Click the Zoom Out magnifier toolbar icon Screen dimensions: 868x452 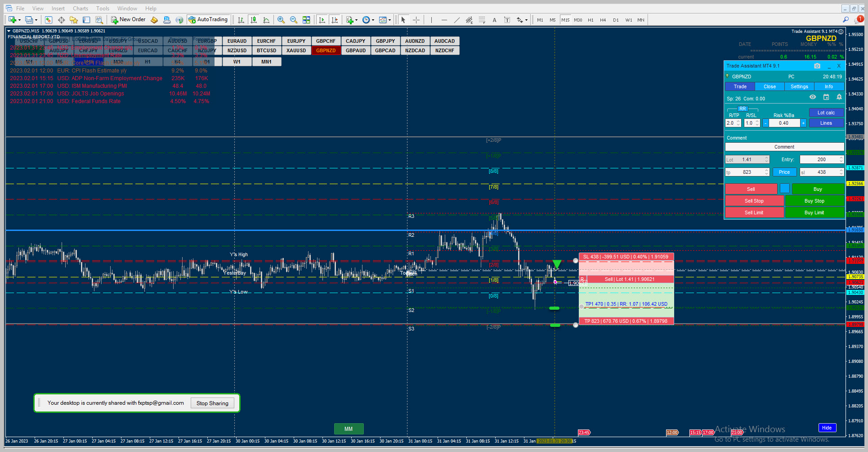tap(294, 20)
